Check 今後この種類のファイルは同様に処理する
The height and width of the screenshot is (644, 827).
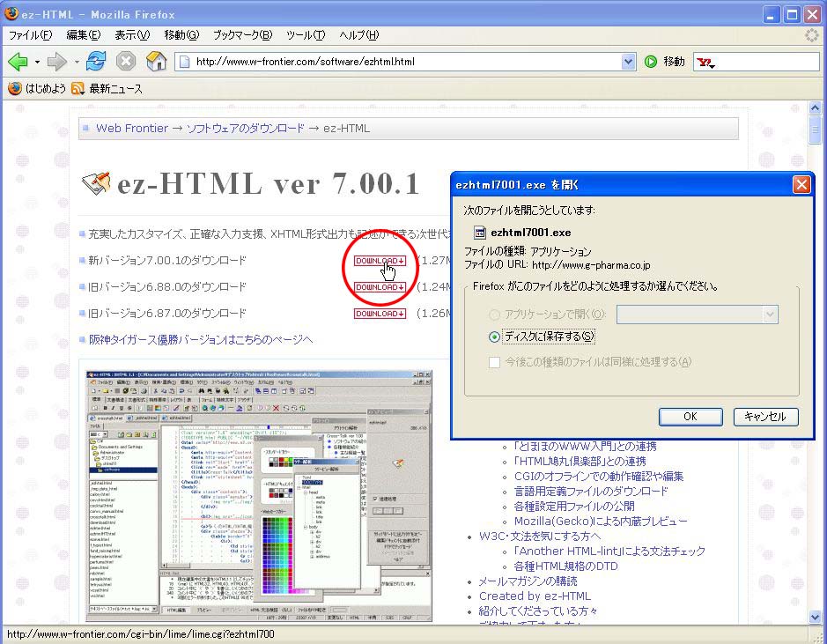tap(494, 362)
